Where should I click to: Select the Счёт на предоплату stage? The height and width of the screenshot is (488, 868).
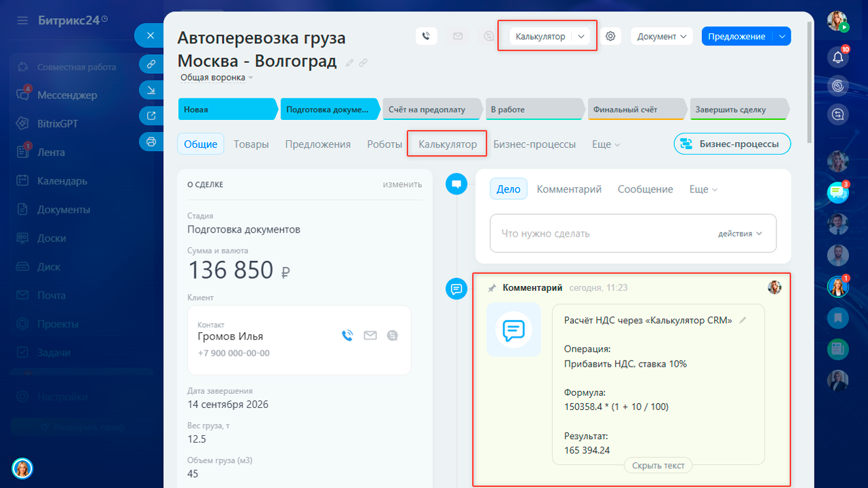click(432, 109)
